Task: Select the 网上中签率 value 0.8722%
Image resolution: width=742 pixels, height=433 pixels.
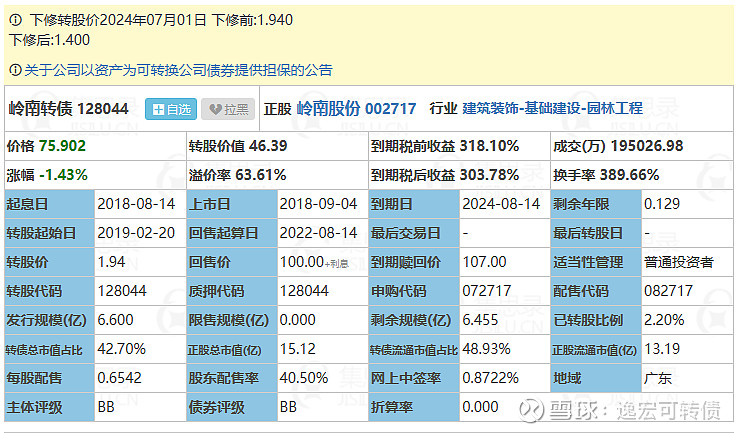Action: pos(491,378)
